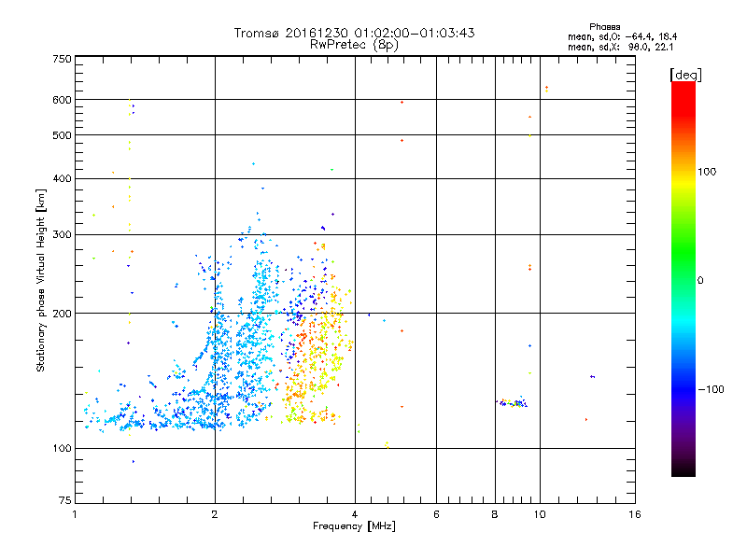This screenshot has width=747, height=560.
Task: Click the y-axis tick label '200'
Action: [x=62, y=314]
